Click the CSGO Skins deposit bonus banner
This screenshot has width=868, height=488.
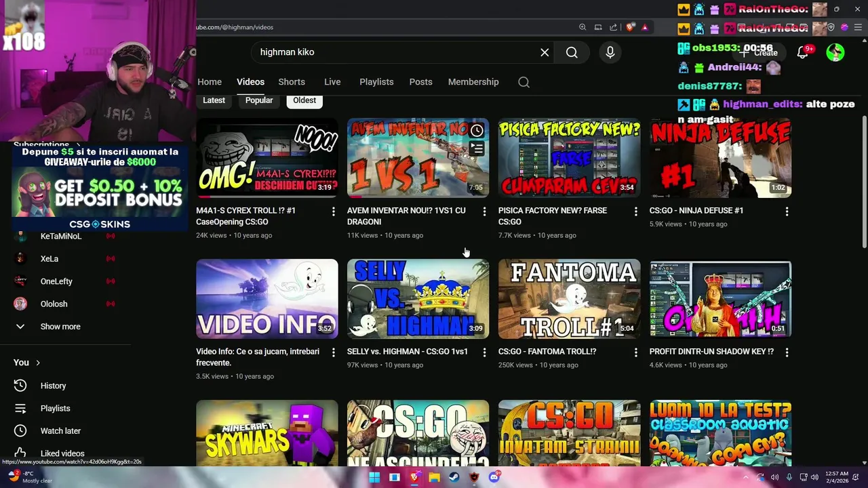tap(100, 188)
